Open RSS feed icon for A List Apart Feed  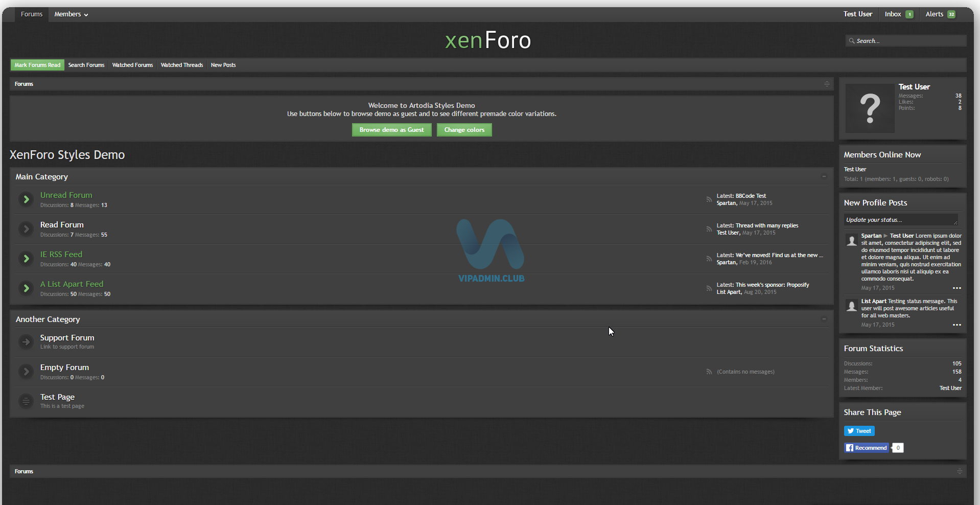coord(709,288)
